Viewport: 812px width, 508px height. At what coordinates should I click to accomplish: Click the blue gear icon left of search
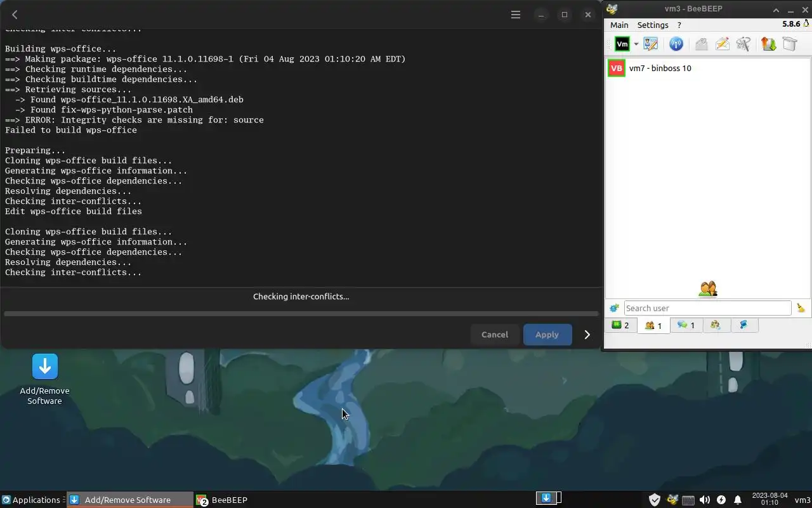coord(614,308)
